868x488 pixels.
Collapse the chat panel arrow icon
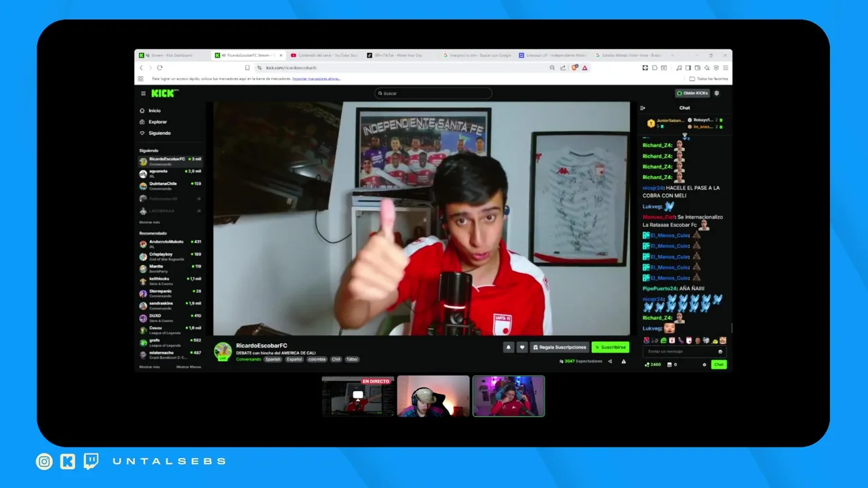(643, 108)
